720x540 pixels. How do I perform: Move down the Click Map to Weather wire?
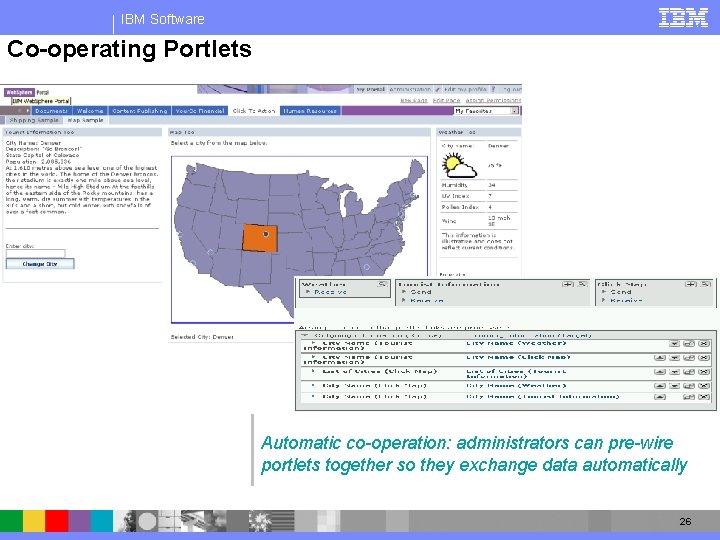coord(674,386)
